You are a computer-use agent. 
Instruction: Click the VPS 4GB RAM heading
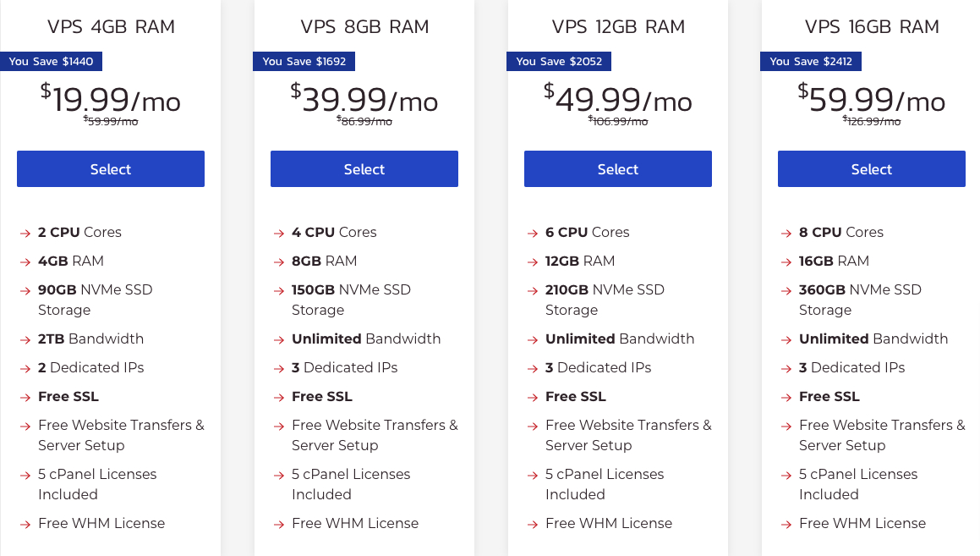[111, 26]
